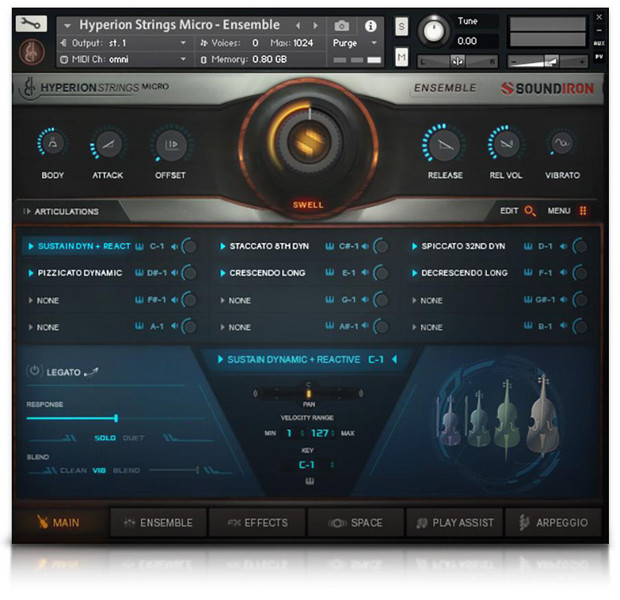Switch to the Ensemble tab
Screen dimensions: 620x600
pyautogui.click(x=158, y=522)
